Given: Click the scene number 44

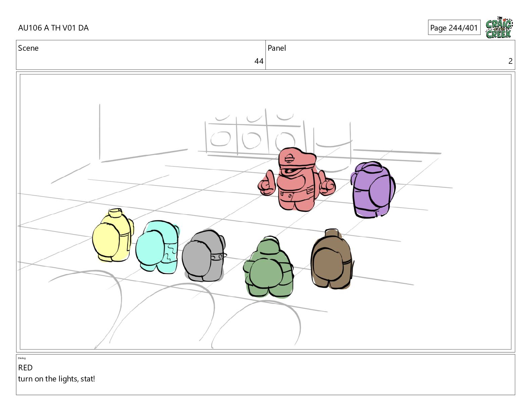Looking at the screenshot, I should (259, 61).
